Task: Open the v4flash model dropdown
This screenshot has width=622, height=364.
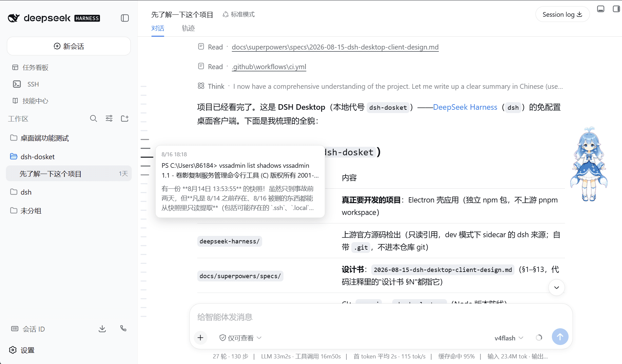Action: coord(509,338)
